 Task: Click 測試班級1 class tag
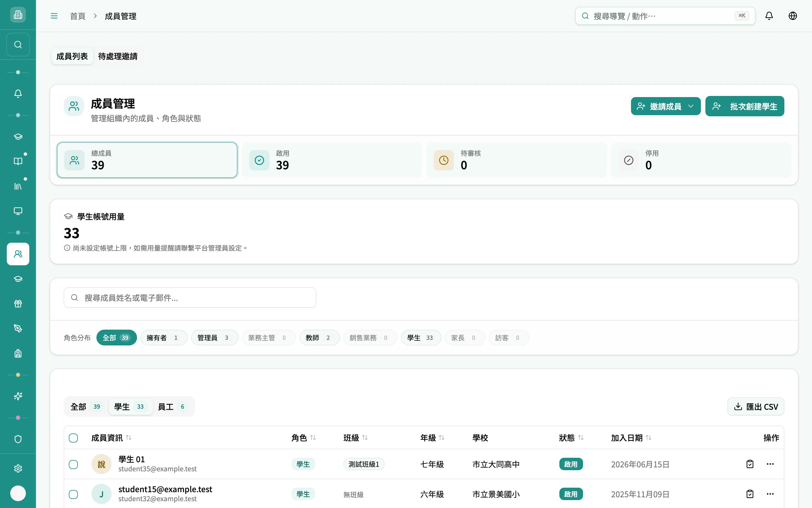point(364,464)
